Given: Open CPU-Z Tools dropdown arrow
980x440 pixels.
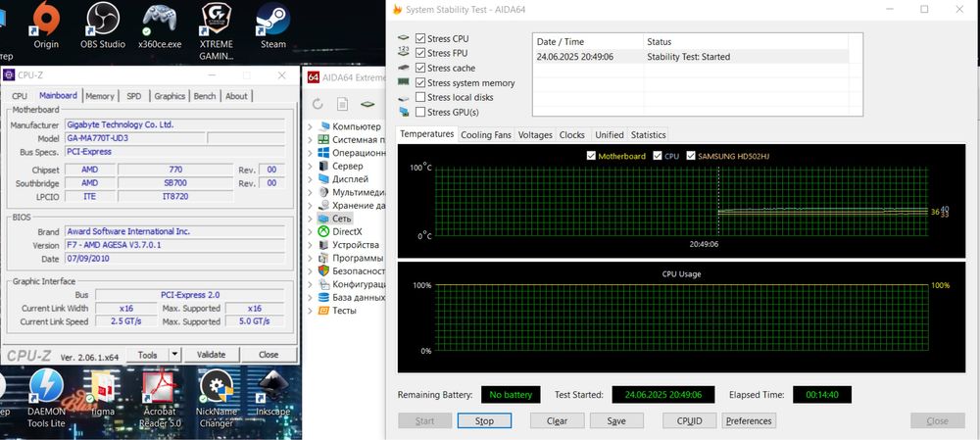Looking at the screenshot, I should pos(174,355).
